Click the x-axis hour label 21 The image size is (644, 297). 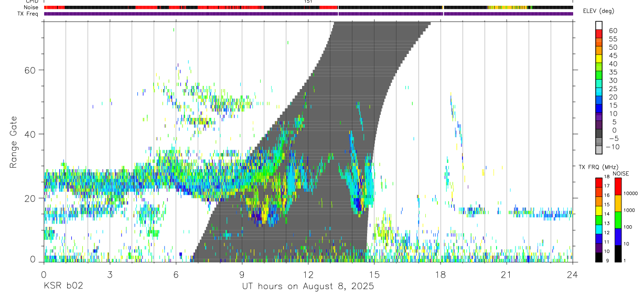[506, 274]
